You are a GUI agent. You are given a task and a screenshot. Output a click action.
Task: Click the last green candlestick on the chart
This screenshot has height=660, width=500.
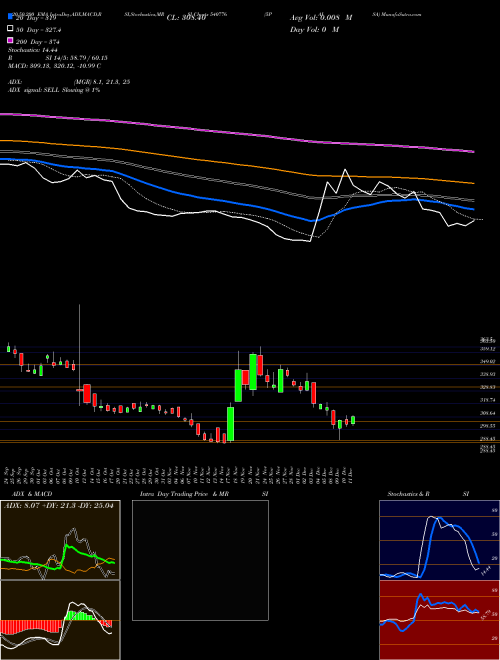click(x=353, y=420)
